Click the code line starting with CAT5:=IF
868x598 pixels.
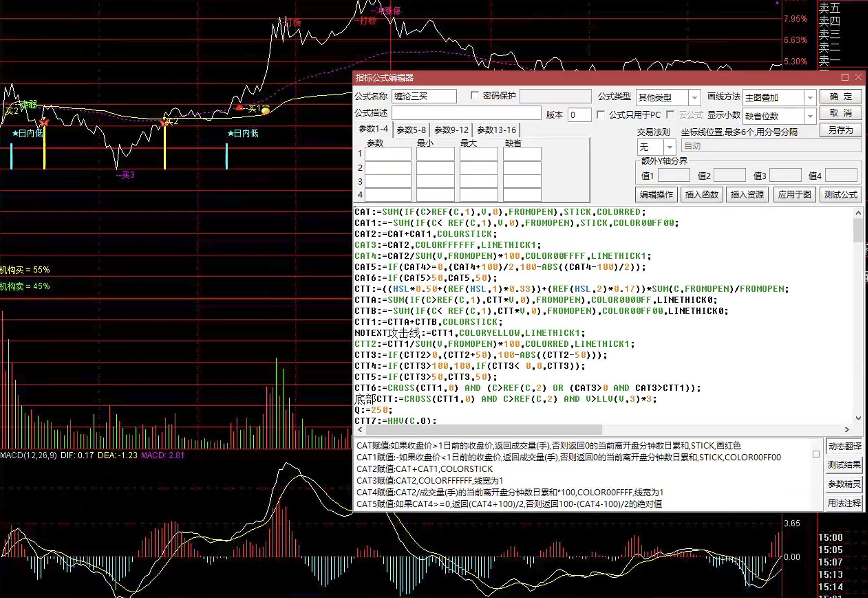[500, 267]
